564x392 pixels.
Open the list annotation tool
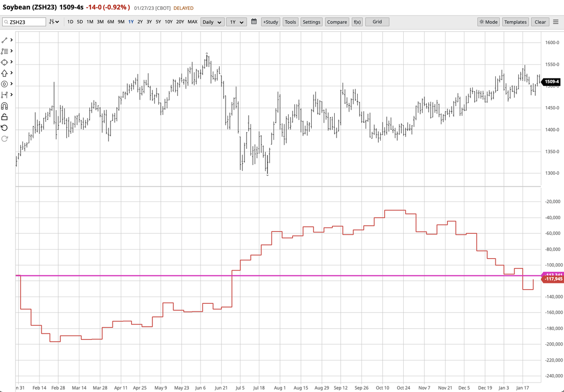[5, 51]
